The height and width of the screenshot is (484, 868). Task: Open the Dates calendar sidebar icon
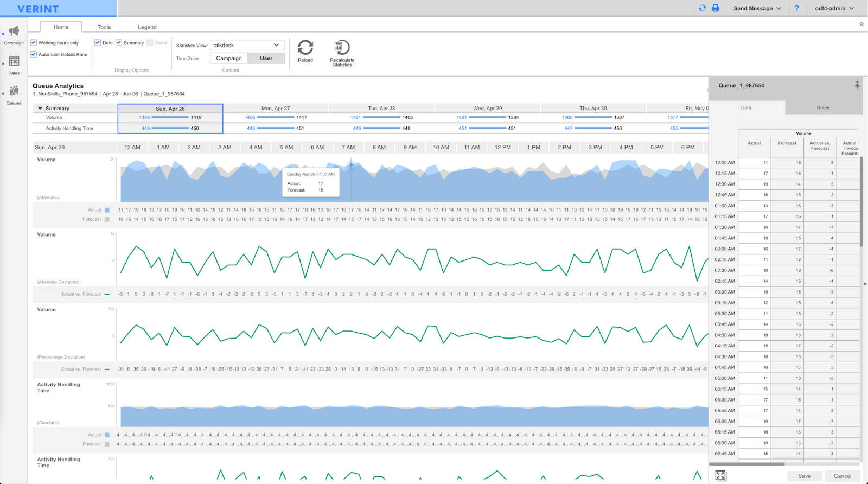pos(14,61)
